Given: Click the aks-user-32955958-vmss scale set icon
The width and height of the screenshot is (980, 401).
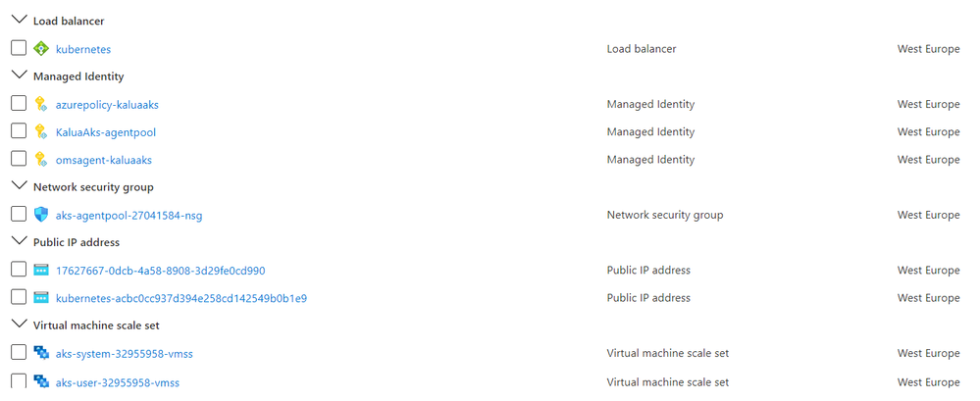Looking at the screenshot, I should point(40,381).
